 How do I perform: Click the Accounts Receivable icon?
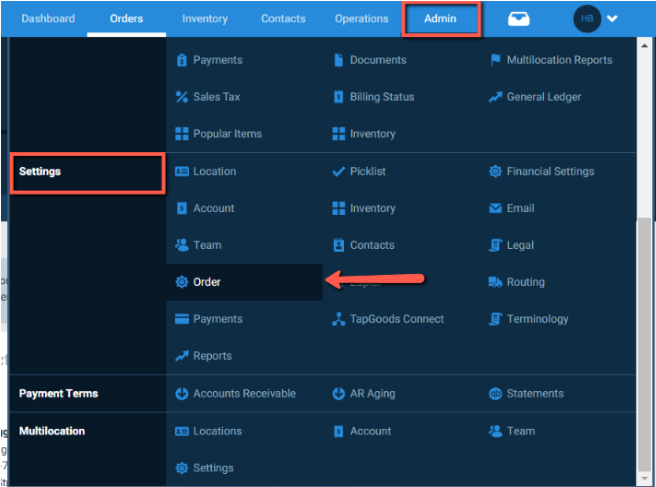[182, 393]
